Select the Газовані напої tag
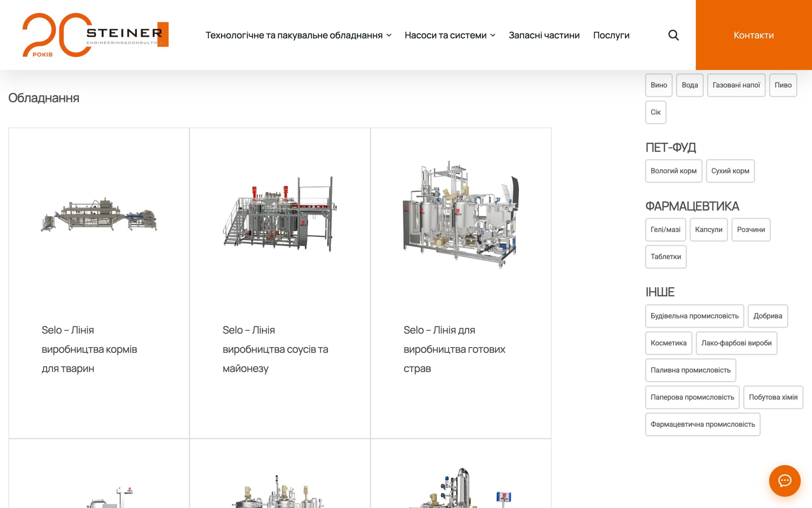The image size is (812, 508). click(736, 85)
